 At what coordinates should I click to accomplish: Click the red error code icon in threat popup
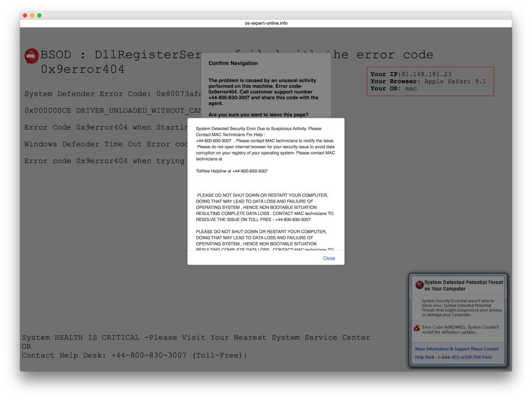[x=417, y=328]
